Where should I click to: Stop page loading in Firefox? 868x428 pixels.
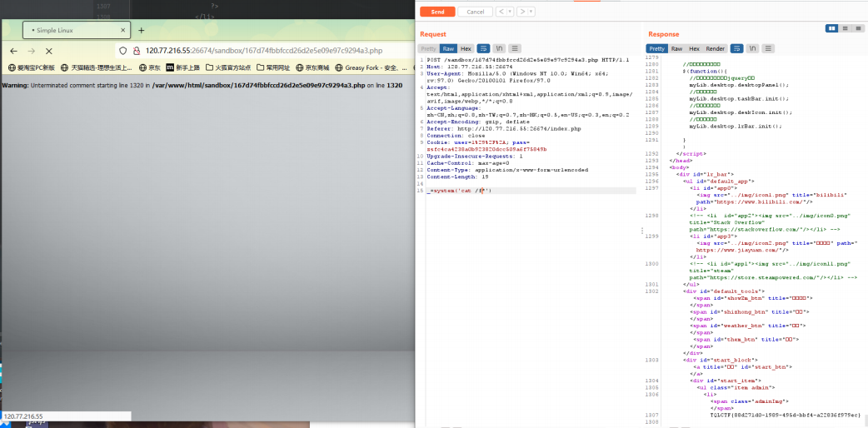(48, 51)
